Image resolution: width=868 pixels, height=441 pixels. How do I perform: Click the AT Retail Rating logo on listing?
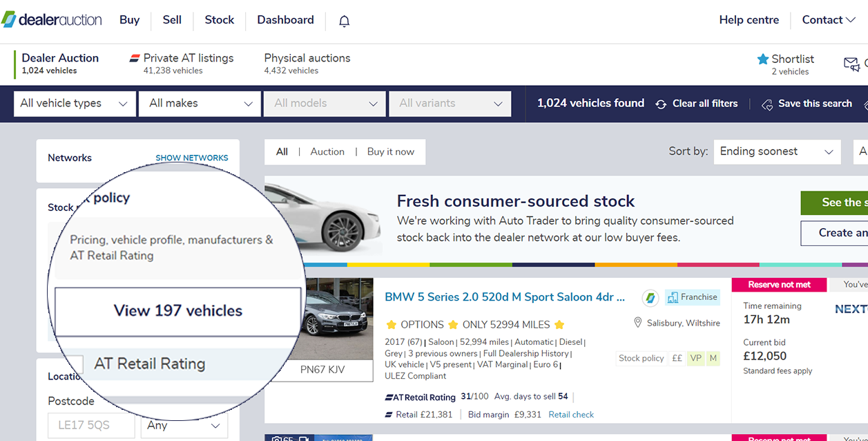pos(420,397)
